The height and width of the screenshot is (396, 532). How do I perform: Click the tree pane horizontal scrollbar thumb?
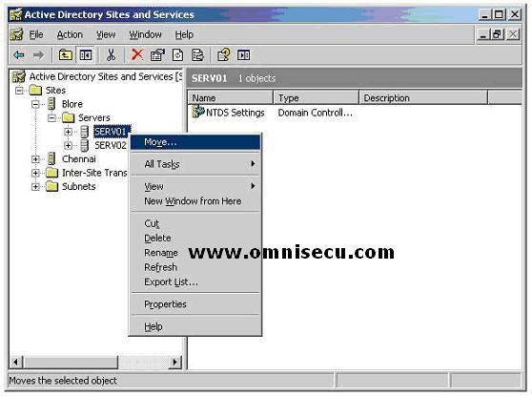pos(71,362)
